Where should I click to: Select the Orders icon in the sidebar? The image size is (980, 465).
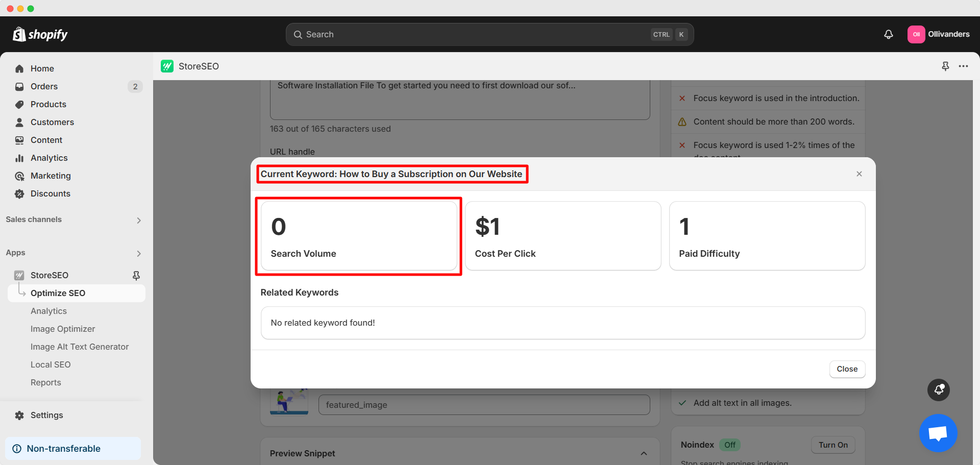tap(19, 86)
